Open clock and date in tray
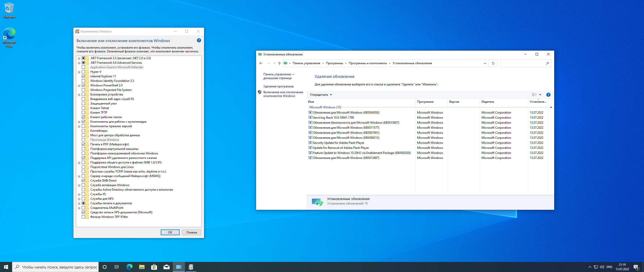 tap(622, 267)
